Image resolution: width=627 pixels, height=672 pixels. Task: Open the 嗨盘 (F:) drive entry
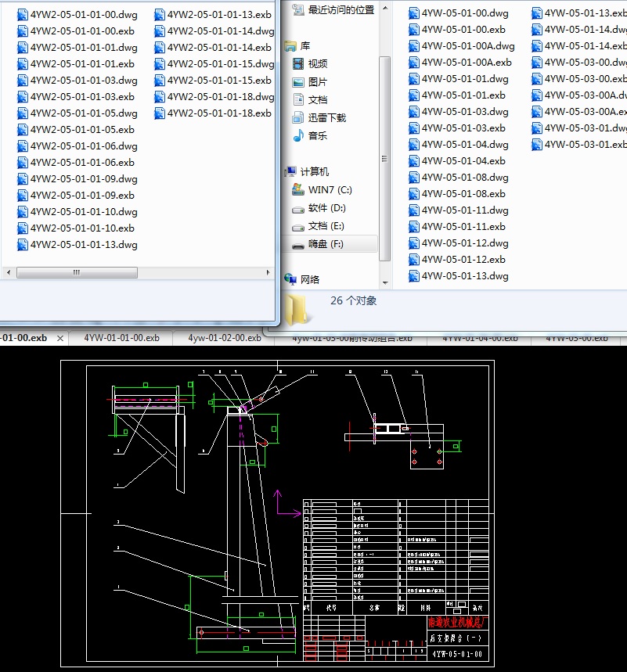point(325,244)
